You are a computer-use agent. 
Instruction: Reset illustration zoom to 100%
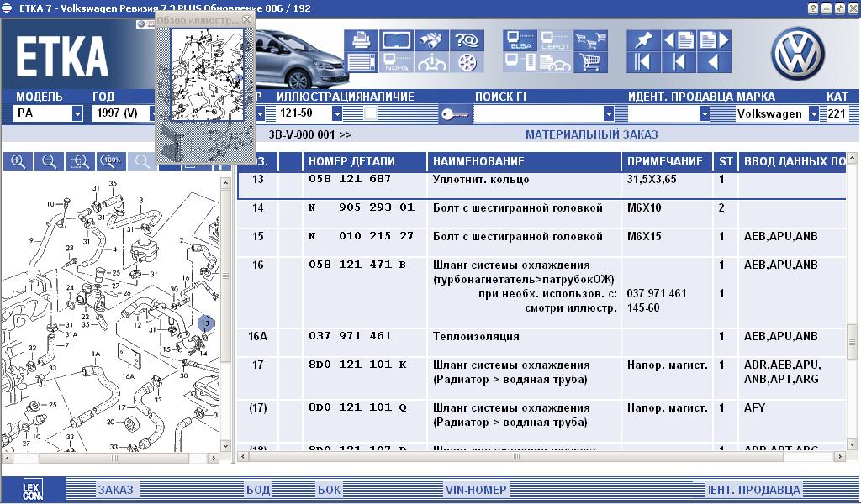[x=112, y=161]
